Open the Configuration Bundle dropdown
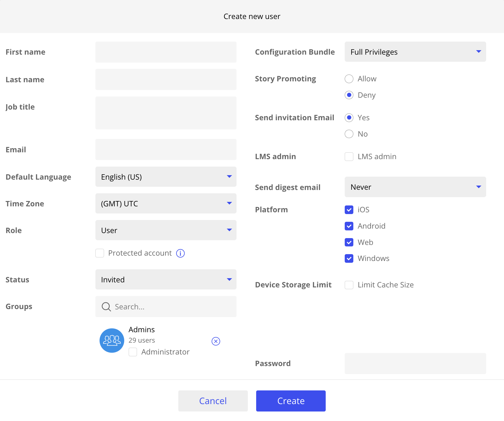Image resolution: width=504 pixels, height=421 pixels. point(415,52)
